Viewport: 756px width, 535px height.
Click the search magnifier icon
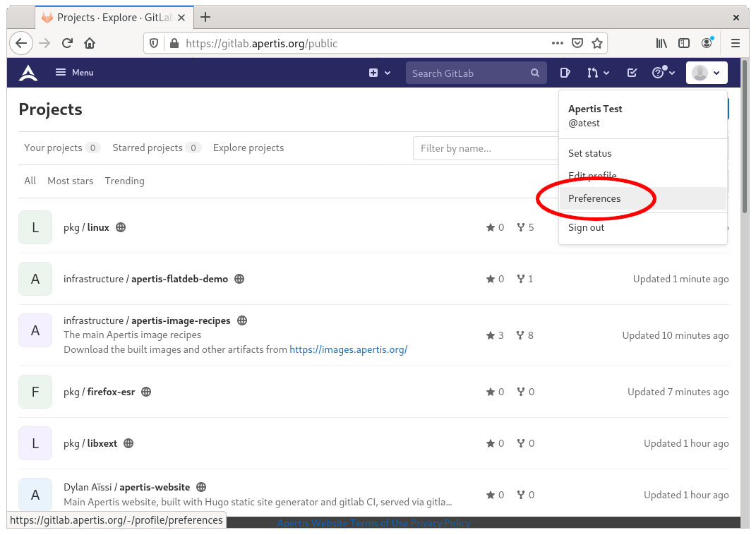click(534, 73)
